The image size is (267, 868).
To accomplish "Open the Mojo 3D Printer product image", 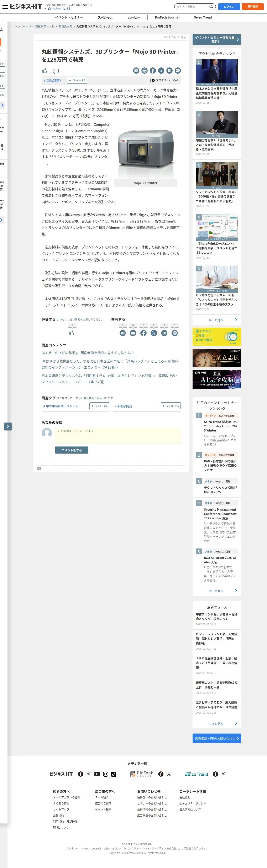I will (x=145, y=152).
